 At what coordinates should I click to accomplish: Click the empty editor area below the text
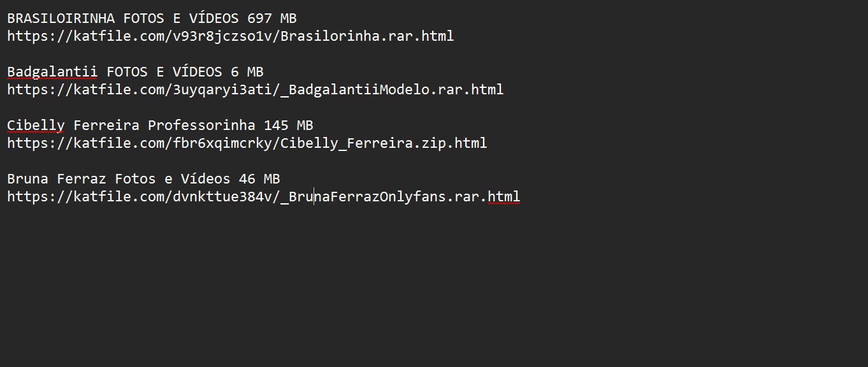click(433, 287)
